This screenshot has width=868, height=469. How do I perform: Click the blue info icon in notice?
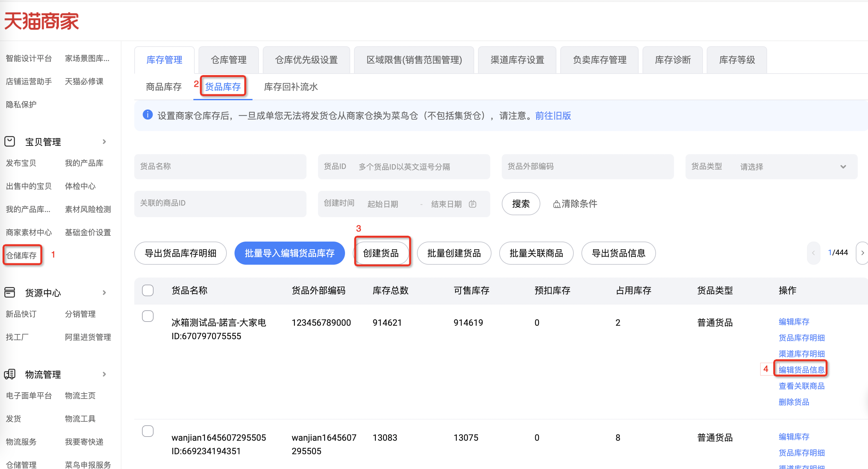click(147, 115)
